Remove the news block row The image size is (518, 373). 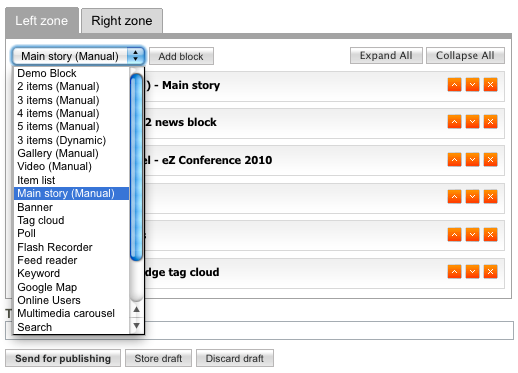(x=490, y=122)
